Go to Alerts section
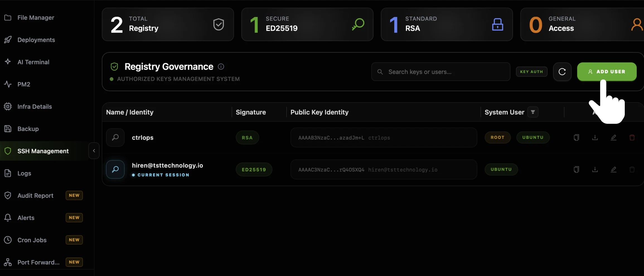Screen dimensions: 644x276 26,218
